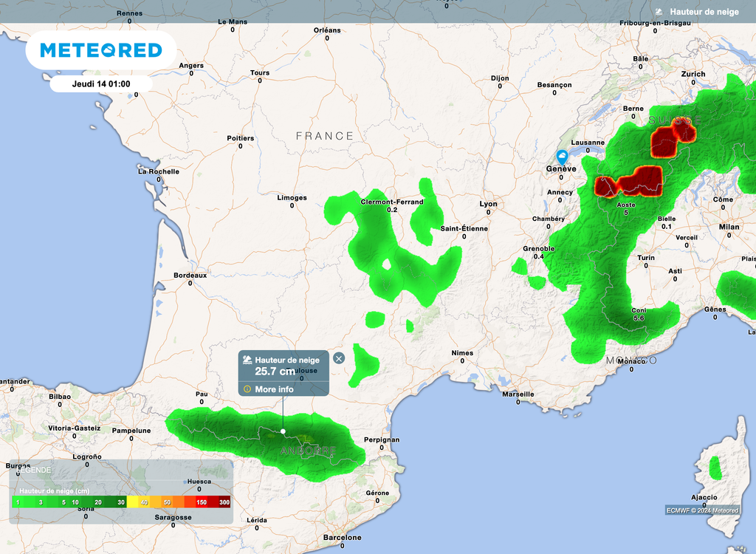Screen dimensions: 756x554
Task: Click the white snow marker dot in the Pyrenees
Action: pos(283,431)
